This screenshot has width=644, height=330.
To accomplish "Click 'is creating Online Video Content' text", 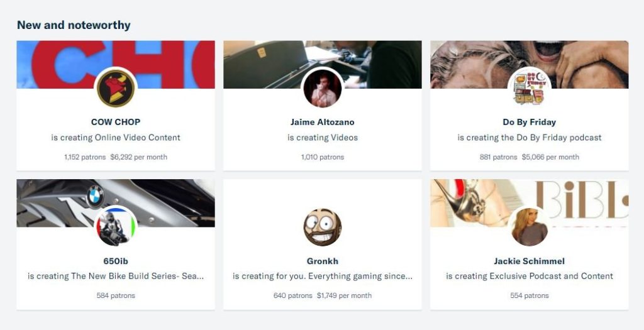I will pos(116,138).
